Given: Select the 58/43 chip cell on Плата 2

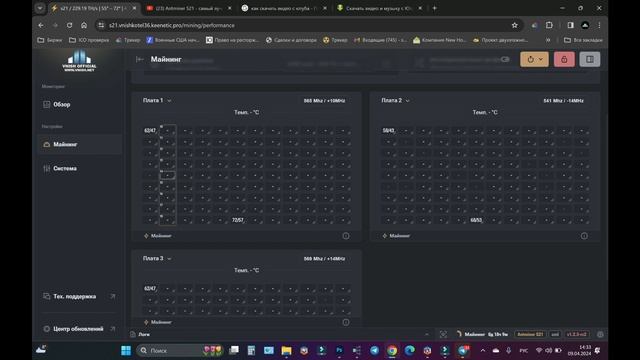Looking at the screenshot, I should pyautogui.click(x=388, y=131).
